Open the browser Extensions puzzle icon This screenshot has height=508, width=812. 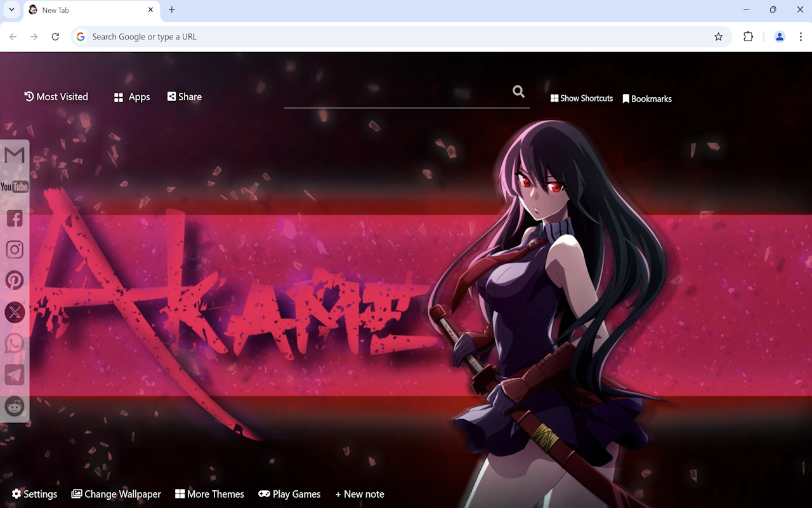pos(748,36)
